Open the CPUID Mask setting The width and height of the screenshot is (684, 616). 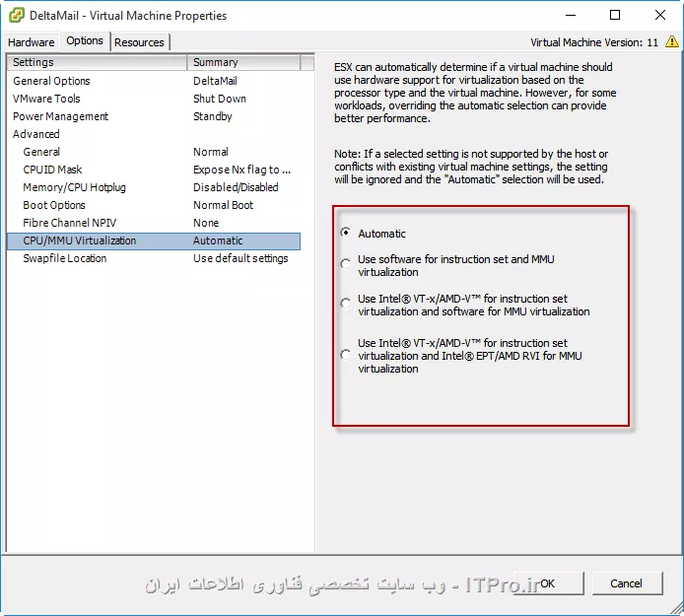(x=154, y=170)
